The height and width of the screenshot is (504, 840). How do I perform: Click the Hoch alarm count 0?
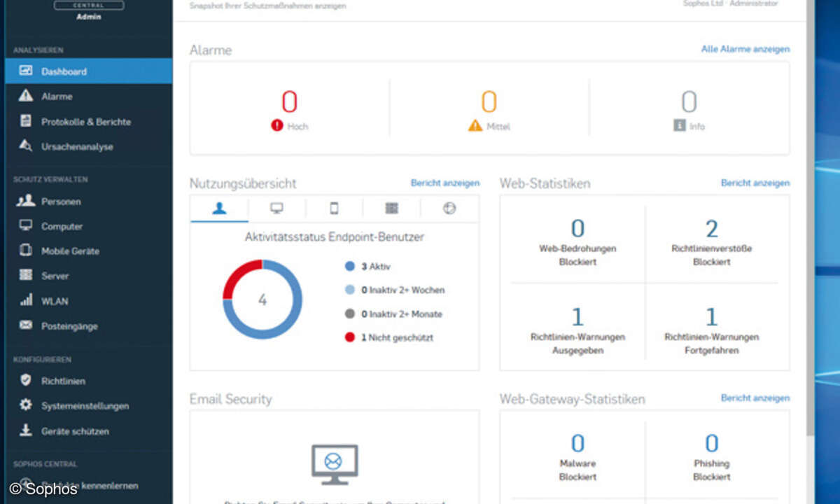pyautogui.click(x=289, y=102)
